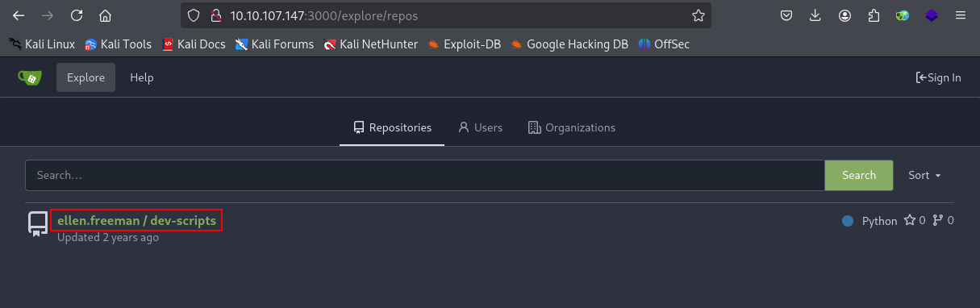Open the Firefox account icon
This screenshot has height=308, width=980.
(x=844, y=15)
